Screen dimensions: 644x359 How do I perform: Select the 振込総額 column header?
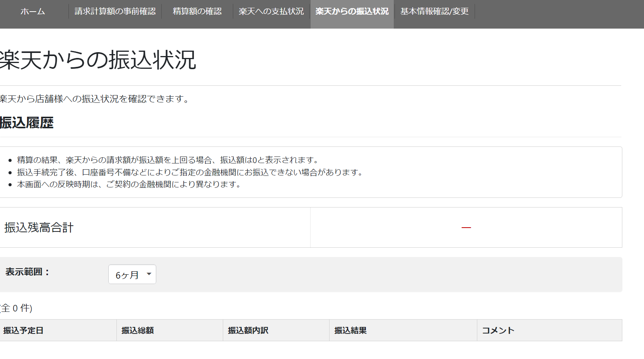137,330
